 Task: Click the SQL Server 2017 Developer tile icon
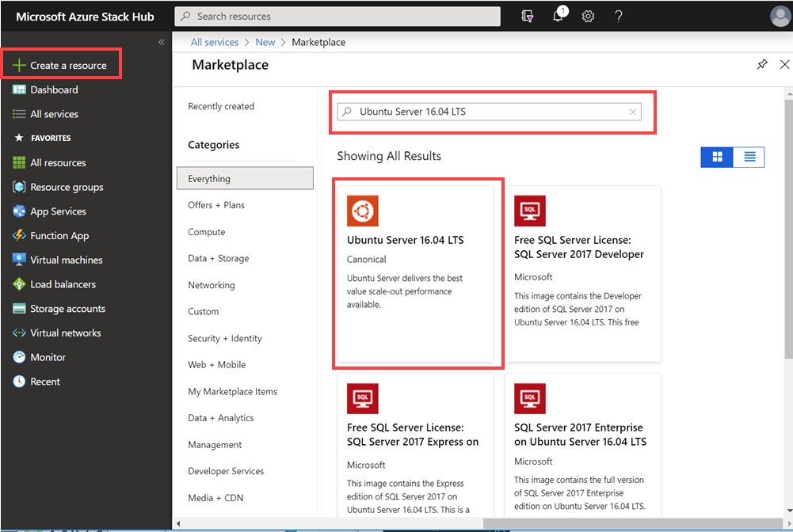point(530,211)
